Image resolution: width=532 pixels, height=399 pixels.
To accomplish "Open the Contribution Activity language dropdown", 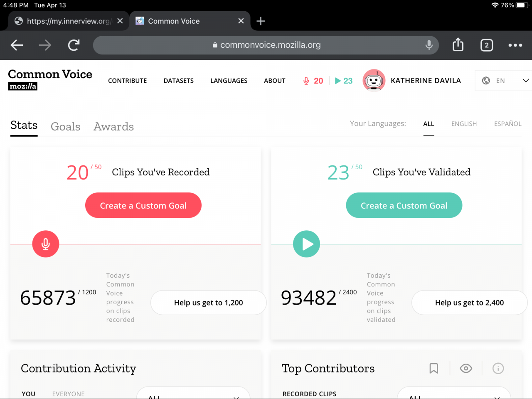I will click(193, 393).
